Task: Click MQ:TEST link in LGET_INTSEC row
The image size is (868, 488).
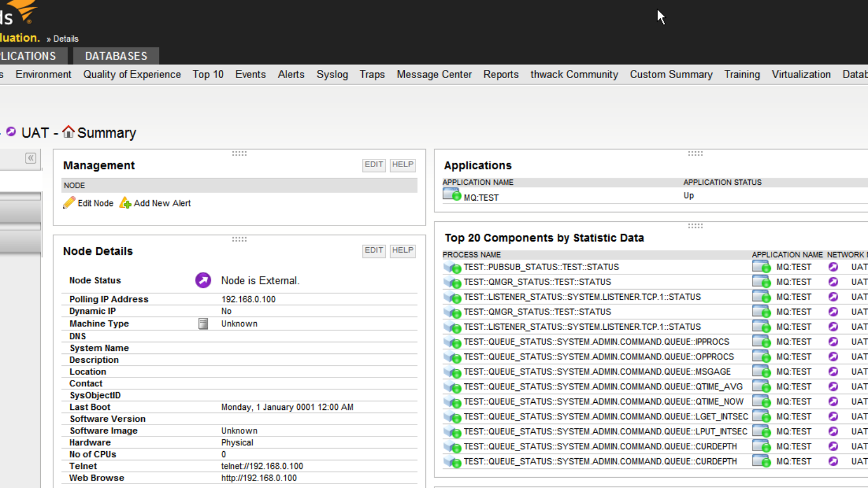Action: (x=794, y=416)
